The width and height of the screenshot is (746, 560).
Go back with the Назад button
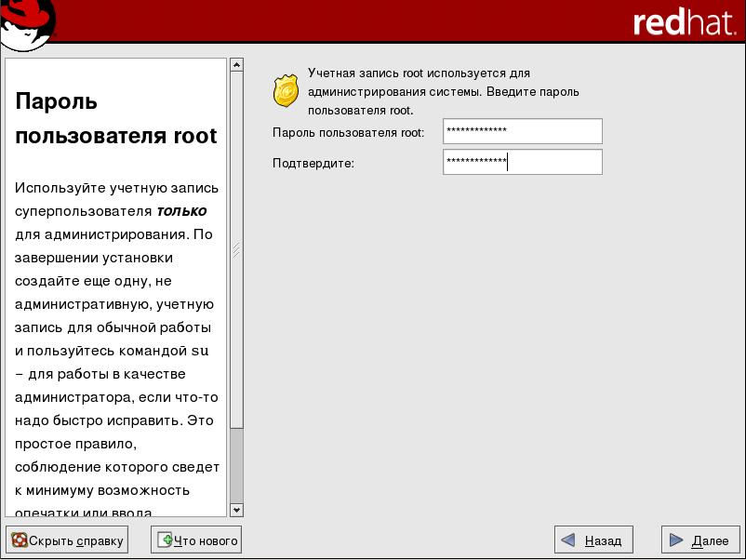point(593,540)
